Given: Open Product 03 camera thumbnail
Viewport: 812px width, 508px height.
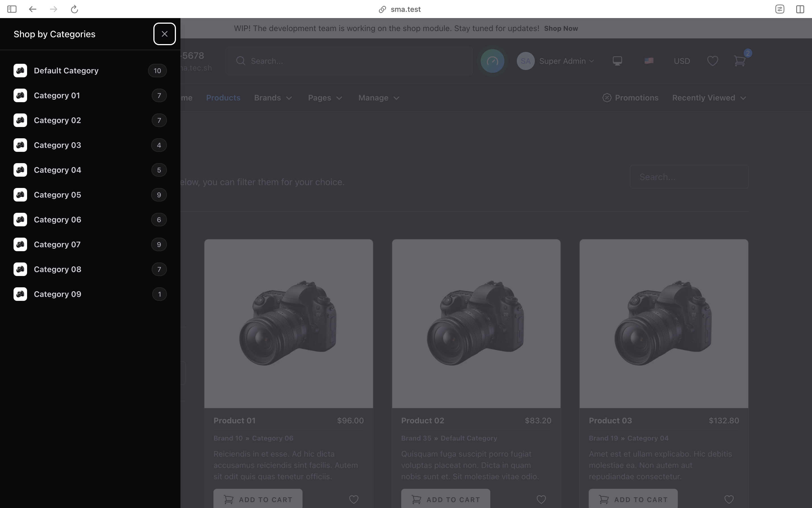Looking at the screenshot, I should coord(664,323).
